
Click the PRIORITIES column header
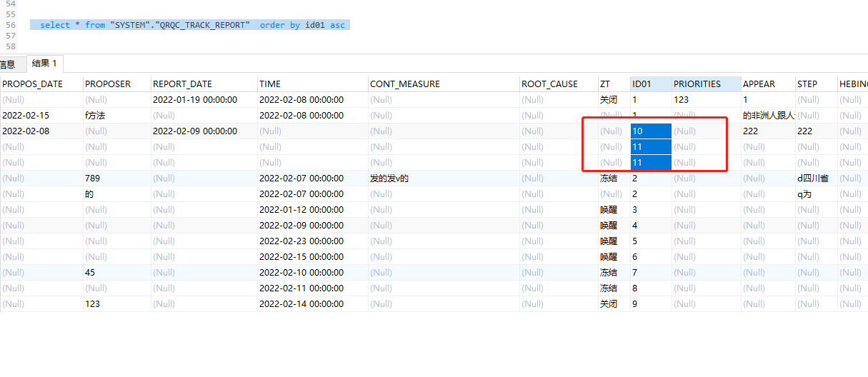click(x=706, y=84)
